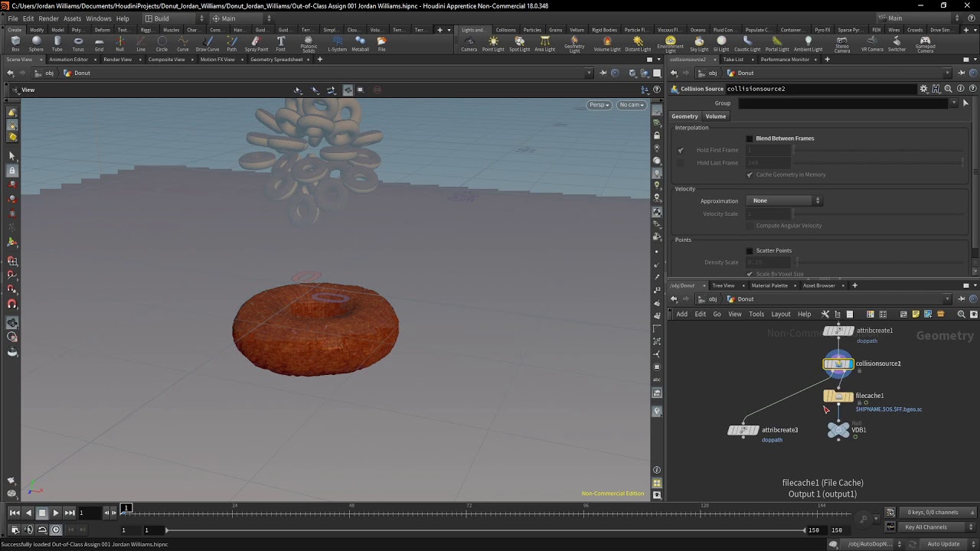Open the Auto Update dropdown

(x=947, y=544)
